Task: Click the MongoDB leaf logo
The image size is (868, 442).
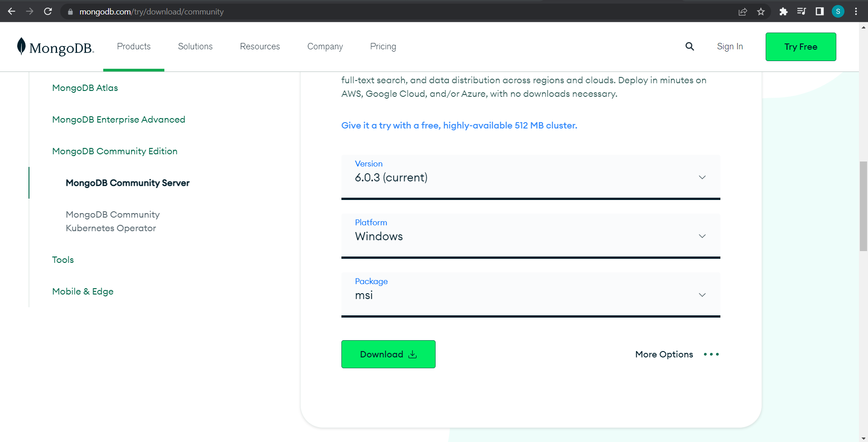Action: [21, 46]
